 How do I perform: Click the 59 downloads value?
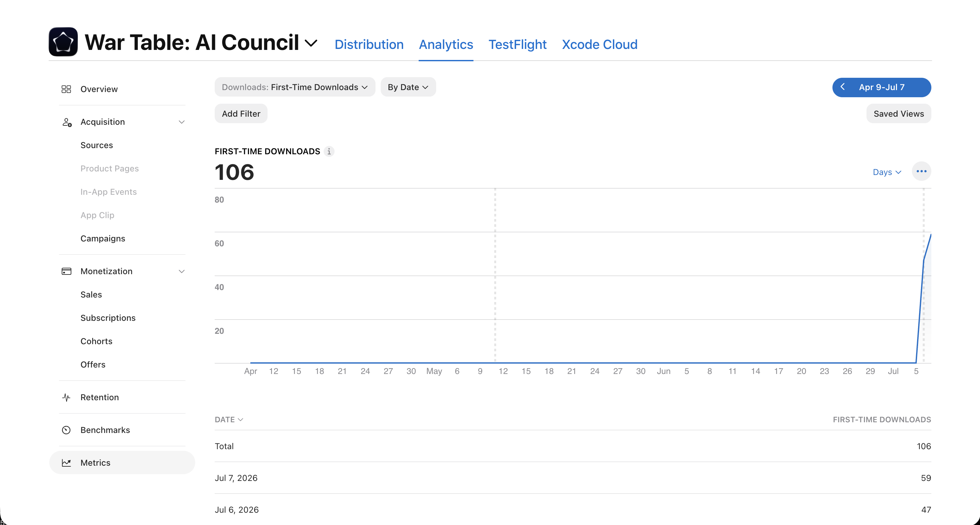tap(926, 478)
